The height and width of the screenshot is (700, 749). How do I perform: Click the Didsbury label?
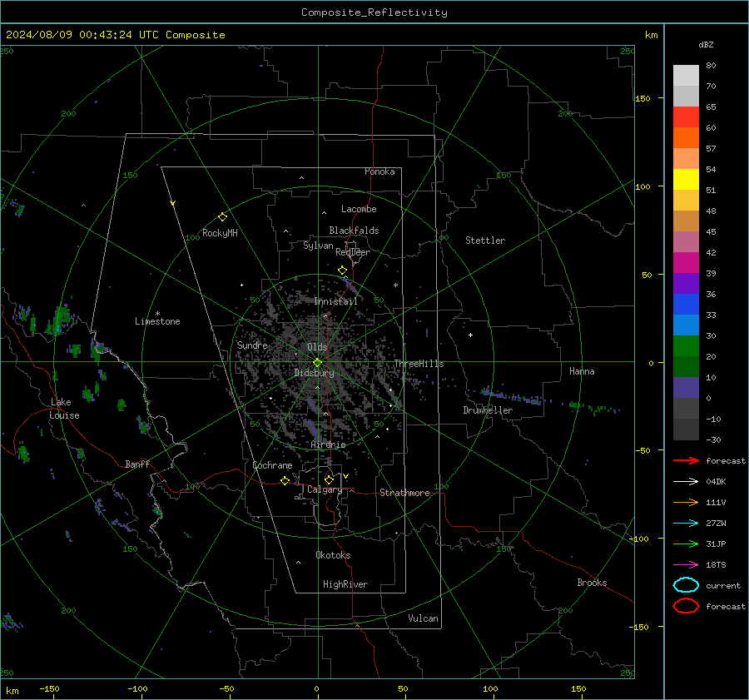pyautogui.click(x=314, y=373)
